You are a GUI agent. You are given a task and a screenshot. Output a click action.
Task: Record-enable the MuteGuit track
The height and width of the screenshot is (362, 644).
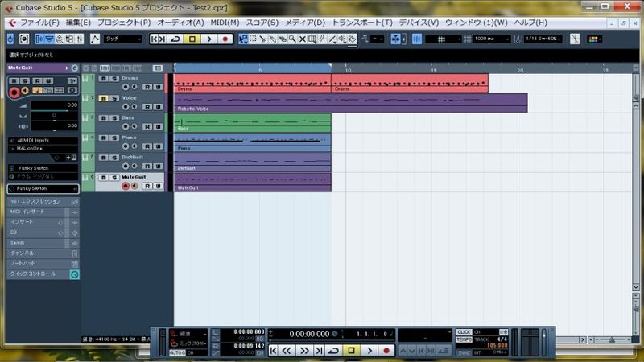pyautogui.click(x=126, y=186)
